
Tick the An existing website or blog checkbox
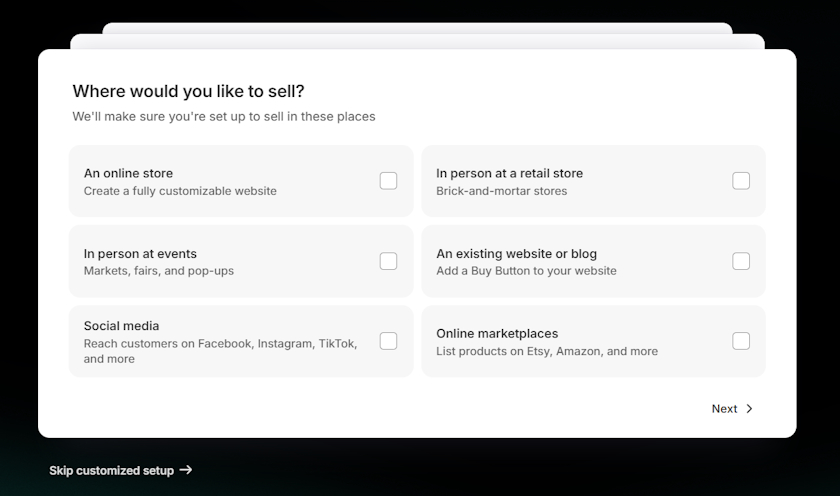pyautogui.click(x=741, y=261)
